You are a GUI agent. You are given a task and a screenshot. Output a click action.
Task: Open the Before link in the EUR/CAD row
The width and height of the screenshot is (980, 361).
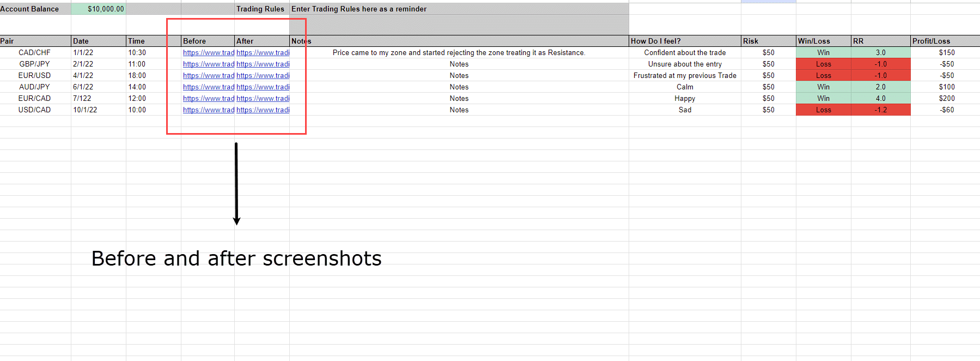pyautogui.click(x=209, y=99)
